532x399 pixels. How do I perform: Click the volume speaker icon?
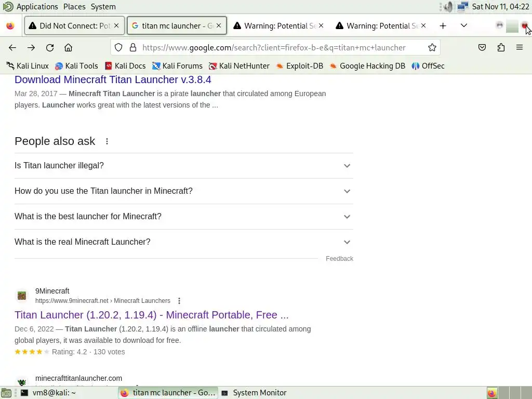coord(447,7)
